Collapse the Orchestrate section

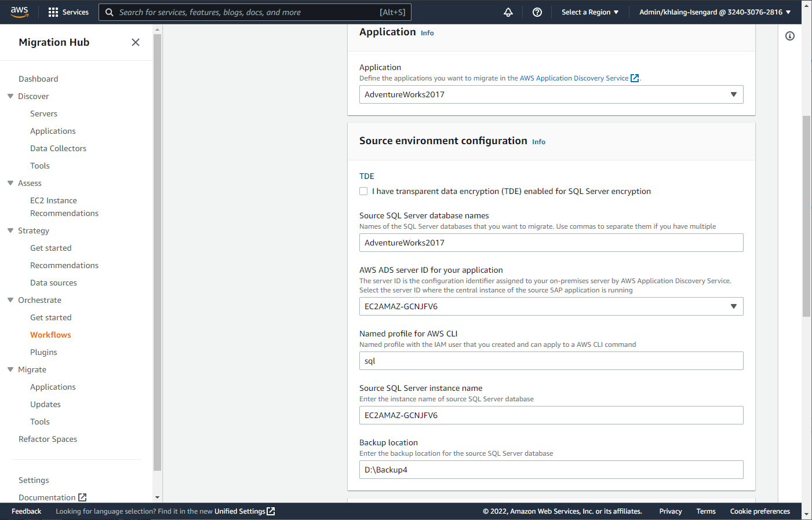[10, 300]
